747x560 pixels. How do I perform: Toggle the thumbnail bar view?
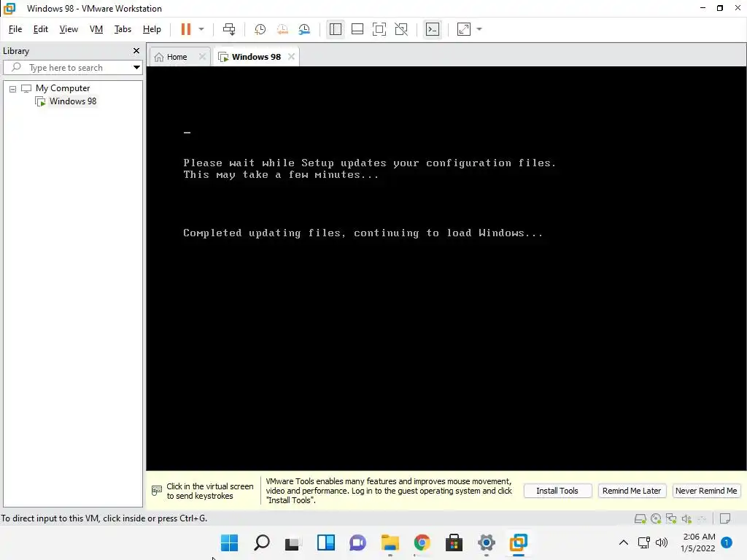[x=357, y=29]
